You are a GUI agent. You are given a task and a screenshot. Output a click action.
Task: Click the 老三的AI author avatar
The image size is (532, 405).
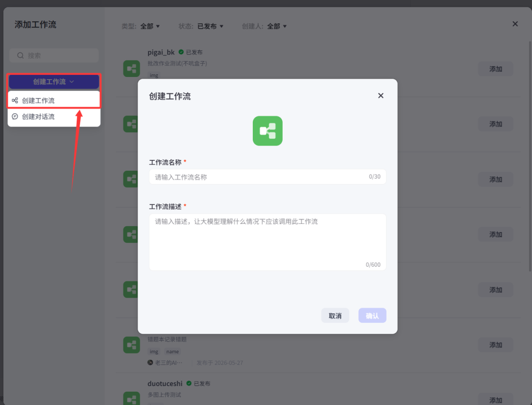tap(150, 362)
